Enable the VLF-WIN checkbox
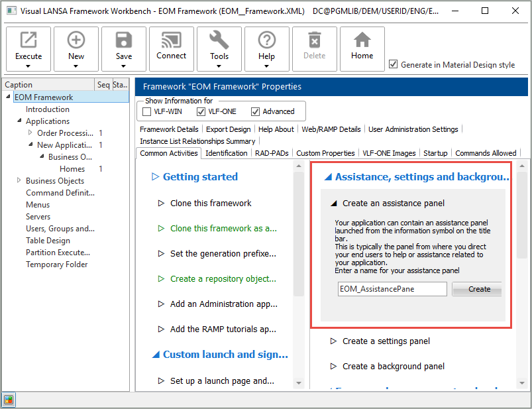 (x=146, y=111)
